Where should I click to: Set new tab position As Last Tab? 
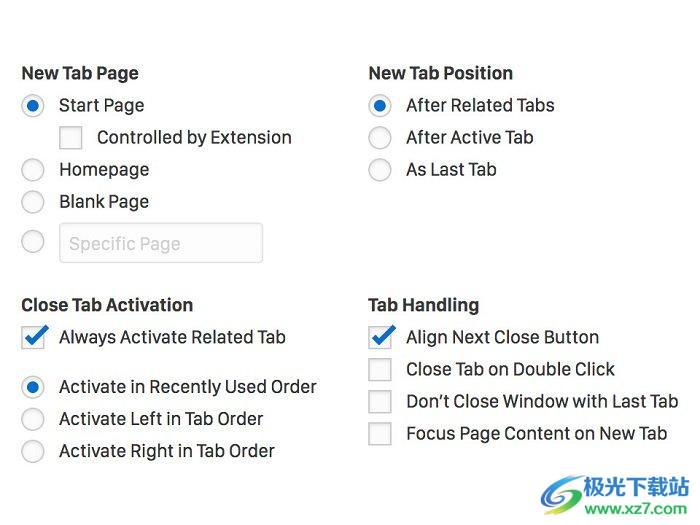coord(380,170)
